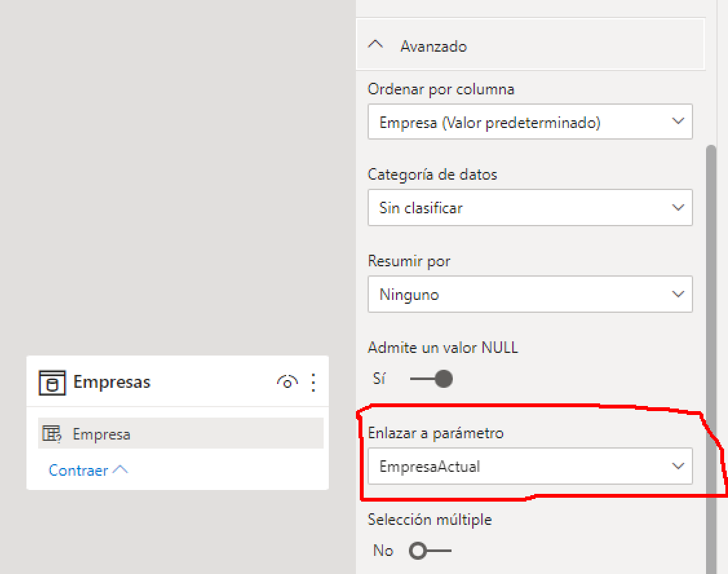
Task: Click the Empresas panel header
Action: tap(161, 381)
